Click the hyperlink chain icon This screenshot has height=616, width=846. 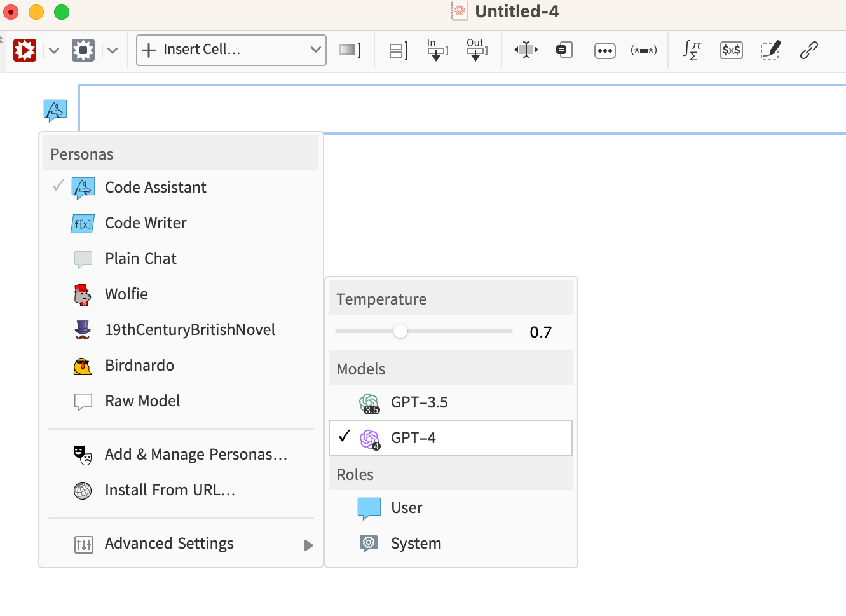(x=809, y=50)
